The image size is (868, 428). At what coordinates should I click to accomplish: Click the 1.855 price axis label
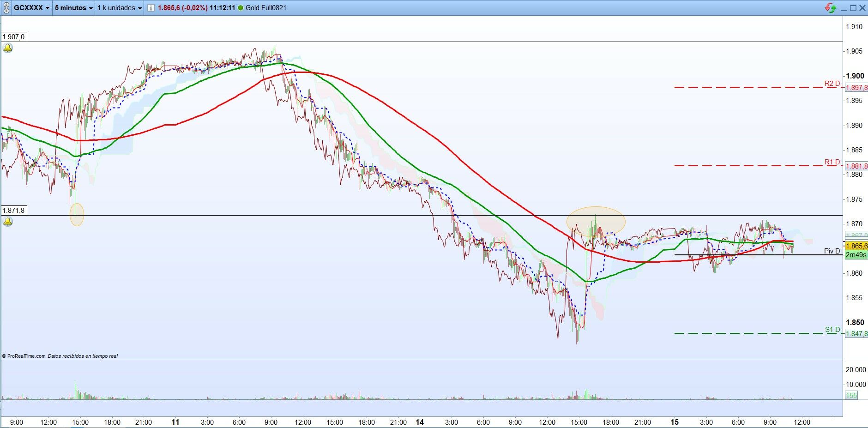(854, 298)
